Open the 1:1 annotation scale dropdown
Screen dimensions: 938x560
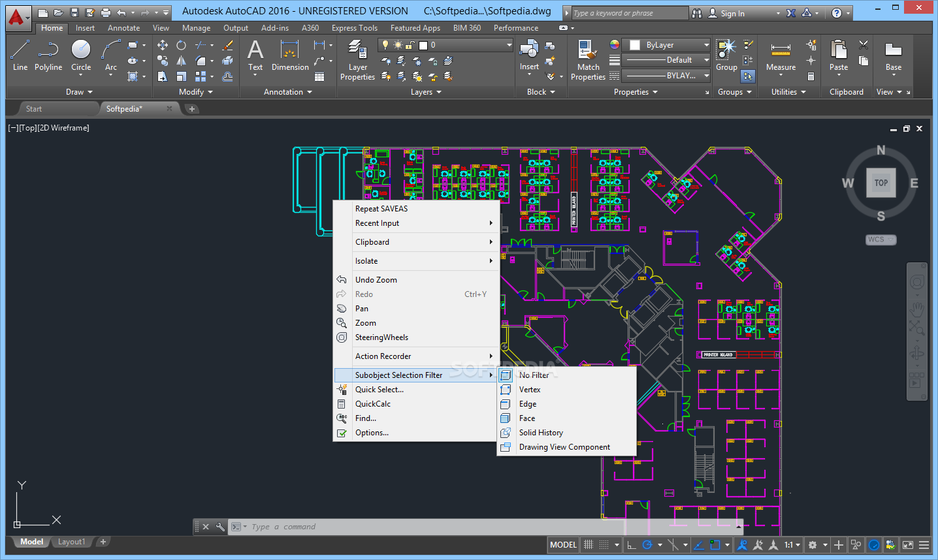[793, 545]
